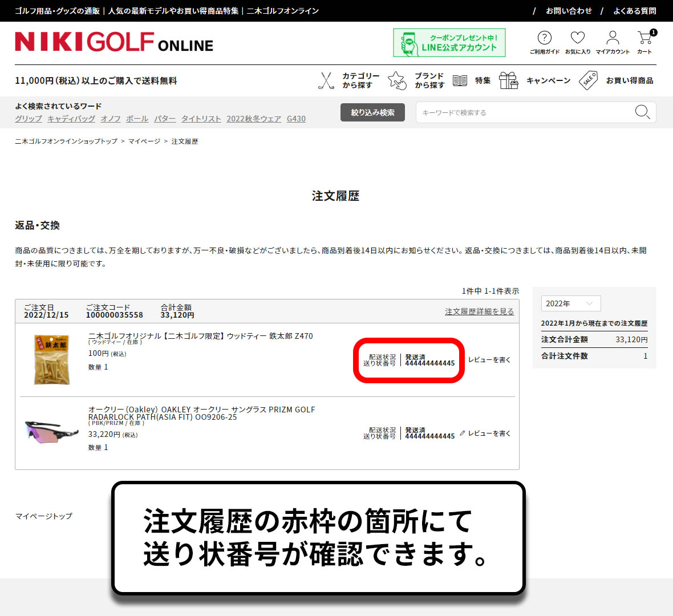Open 注文履歴詳細を見る link
This screenshot has width=673, height=616.
coord(479,311)
